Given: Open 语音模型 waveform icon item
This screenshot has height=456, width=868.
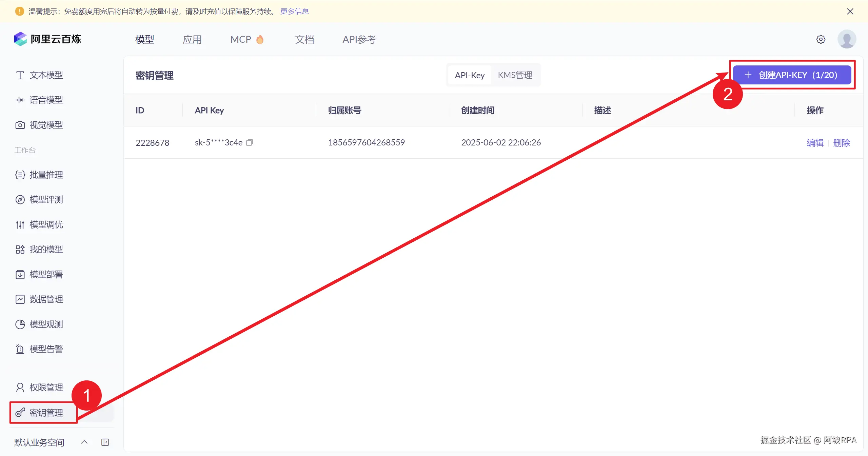Looking at the screenshot, I should [x=20, y=100].
